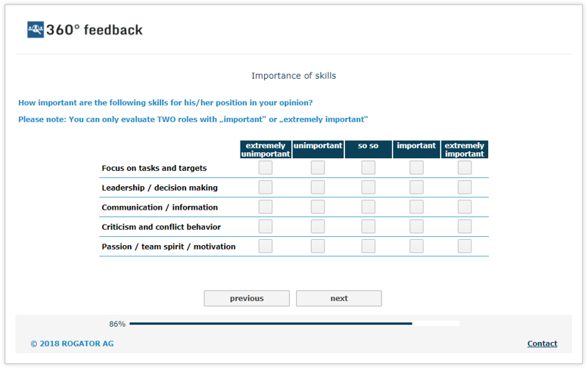Choose 'so so' for Passion / team spirit / motivation

pos(369,247)
